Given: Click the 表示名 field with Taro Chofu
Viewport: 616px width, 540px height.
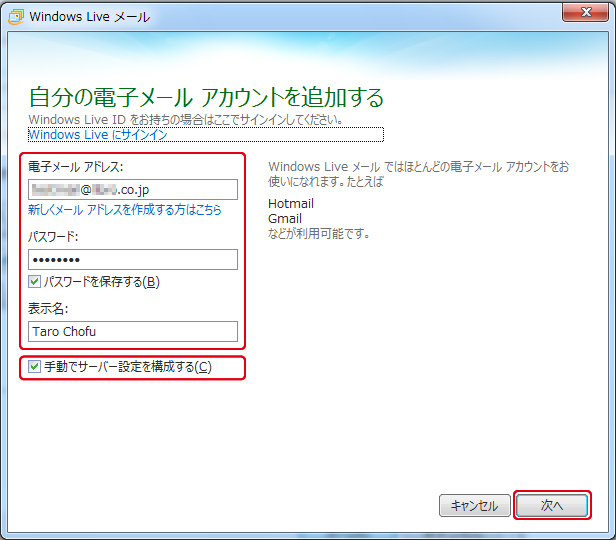Looking at the screenshot, I should (133, 331).
